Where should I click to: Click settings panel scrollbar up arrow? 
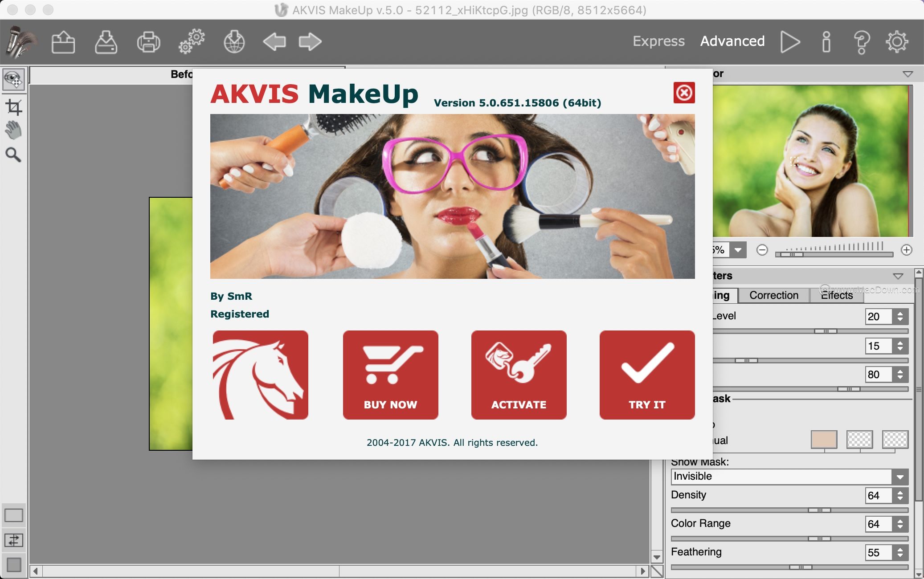[x=919, y=272]
